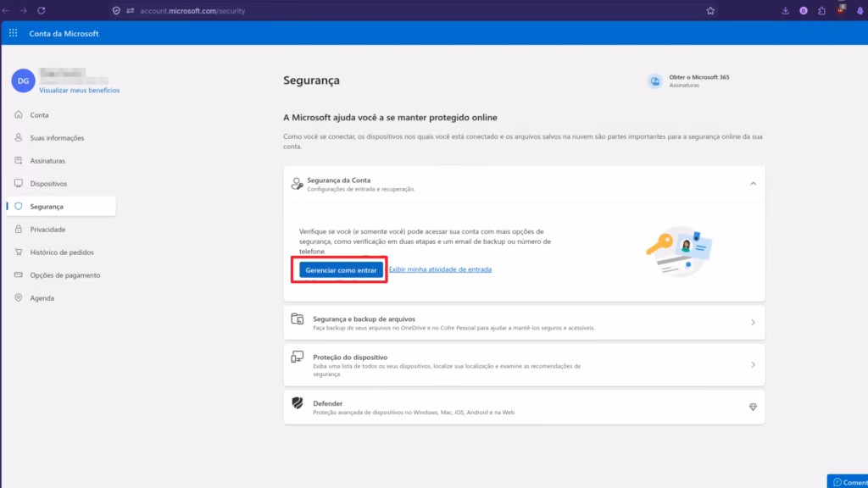Screen dimensions: 868x488
Task: Click the site settings tune icon in address bar
Action: coord(130,10)
